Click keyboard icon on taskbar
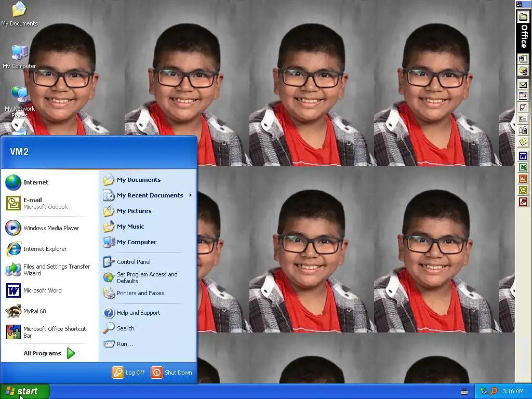This screenshot has height=399, width=532. (464, 392)
